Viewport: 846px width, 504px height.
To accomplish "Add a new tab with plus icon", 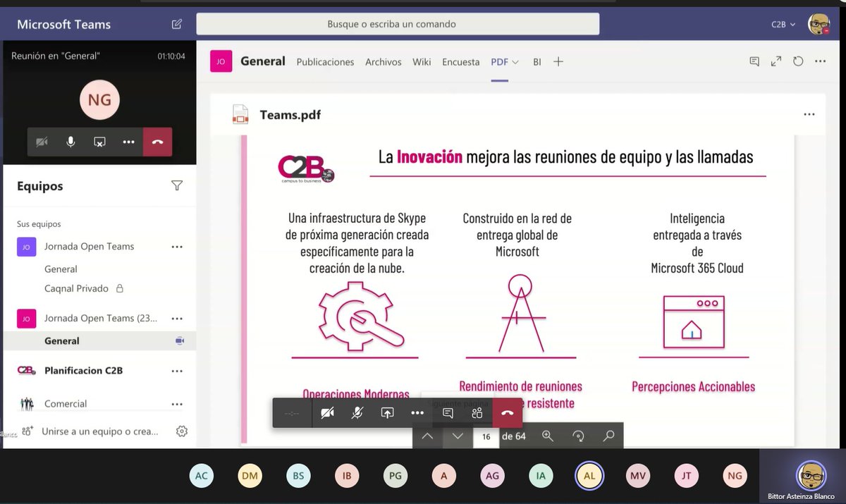I will pos(558,62).
